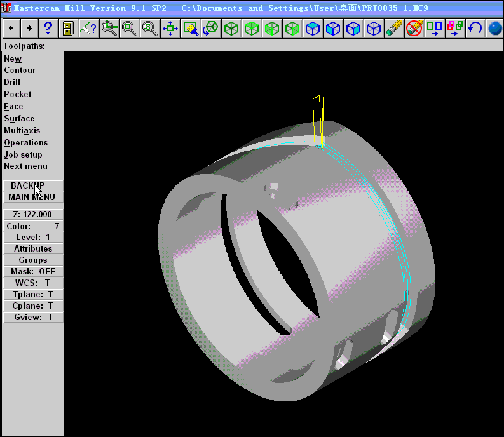Screen dimensions: 504x437
Task: Return to MAIN MENU
Action: coord(33,197)
